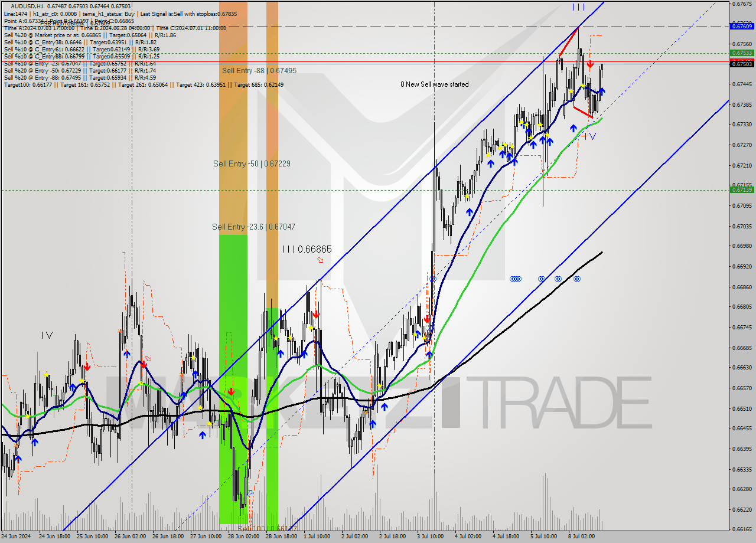This screenshot has height=543, width=756.
Task: Click the outlined red arrow under 'I I I 0.66865'
Action: pos(320,260)
